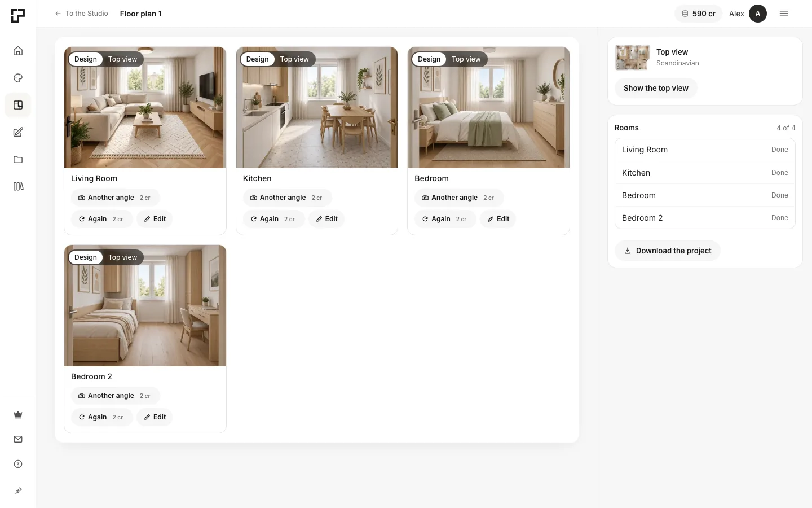Click the crown premium icon
Image resolution: width=812 pixels, height=508 pixels.
pos(18,414)
